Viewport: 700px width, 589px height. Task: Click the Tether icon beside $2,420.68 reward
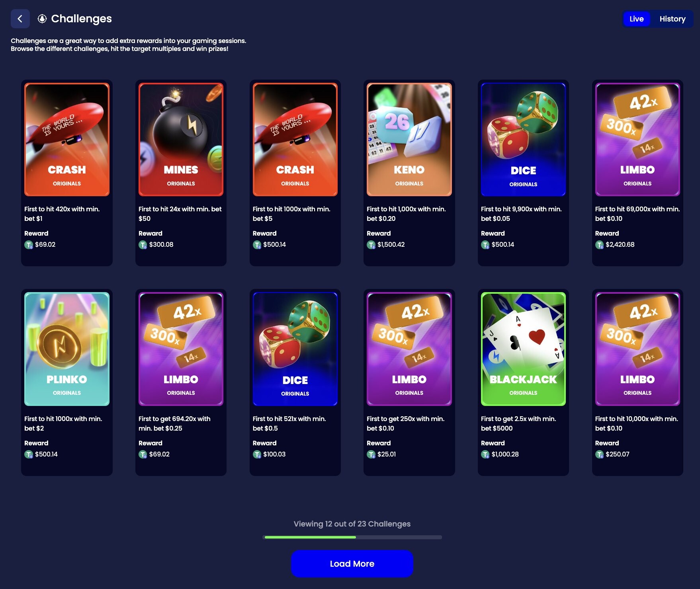tap(599, 245)
